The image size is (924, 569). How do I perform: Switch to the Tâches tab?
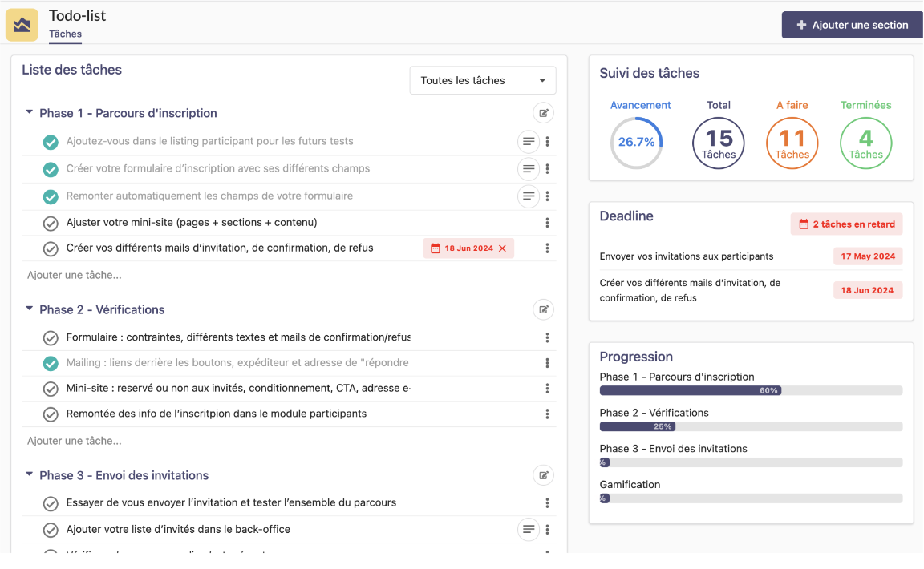click(65, 34)
